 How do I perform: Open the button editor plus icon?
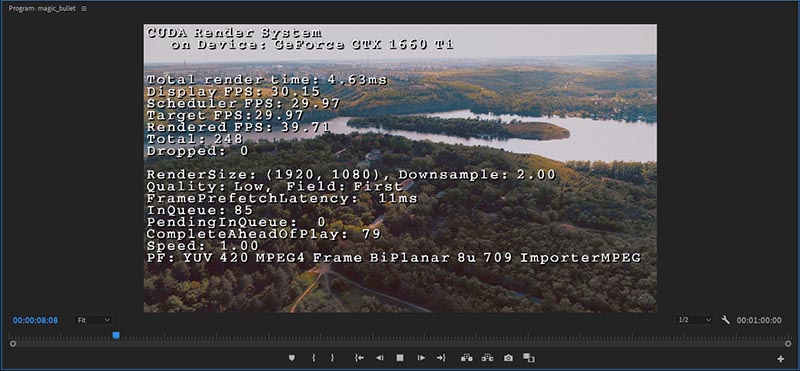(780, 359)
